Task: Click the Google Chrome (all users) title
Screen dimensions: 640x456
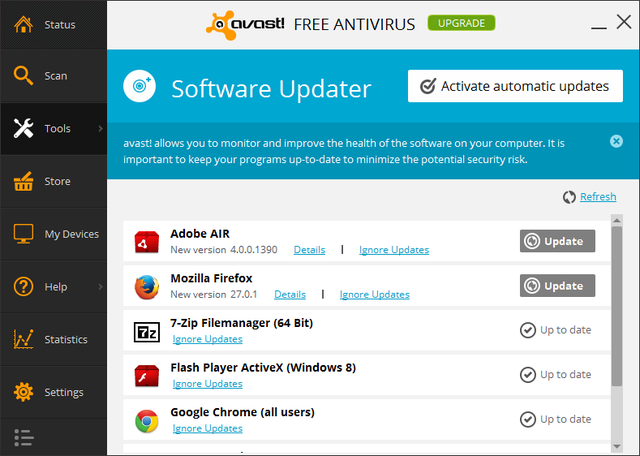Action: click(x=242, y=412)
